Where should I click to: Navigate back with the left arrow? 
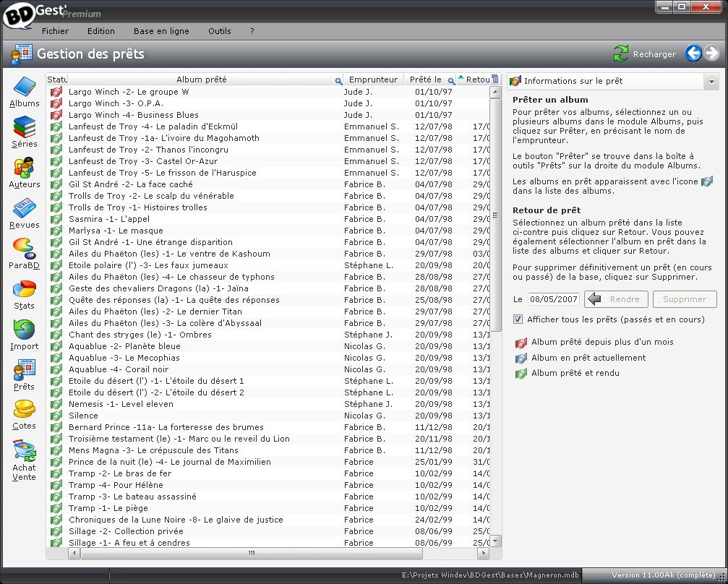point(693,53)
